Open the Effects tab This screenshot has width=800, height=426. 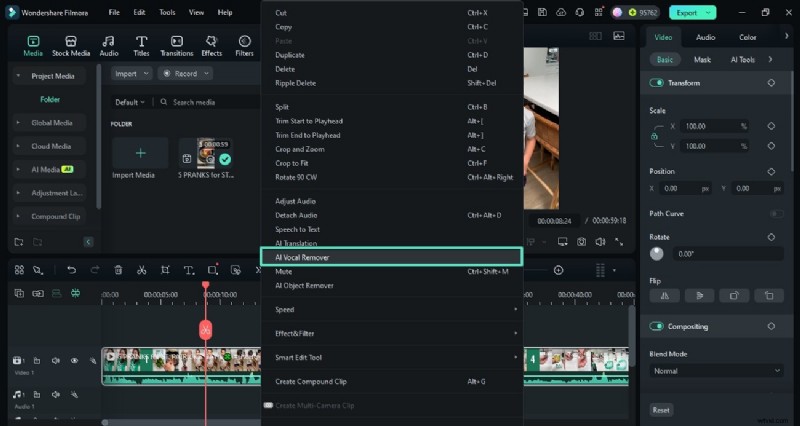click(211, 45)
